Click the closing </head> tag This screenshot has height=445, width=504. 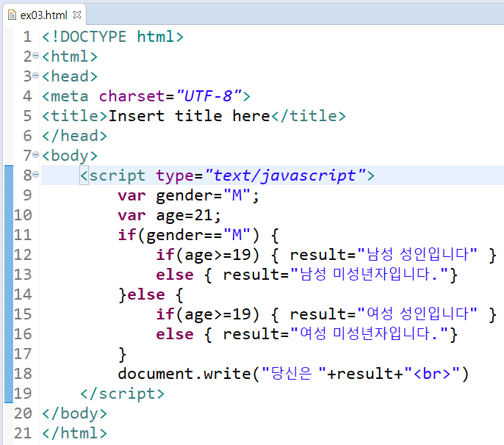tap(75, 136)
